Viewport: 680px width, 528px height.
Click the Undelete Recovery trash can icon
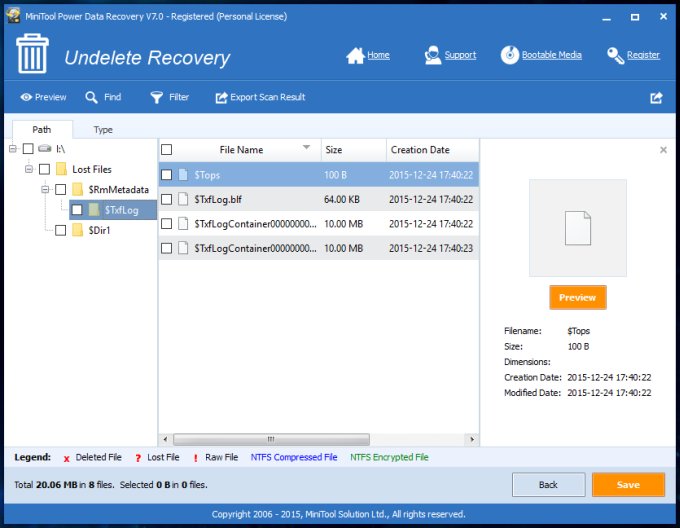pyautogui.click(x=33, y=54)
